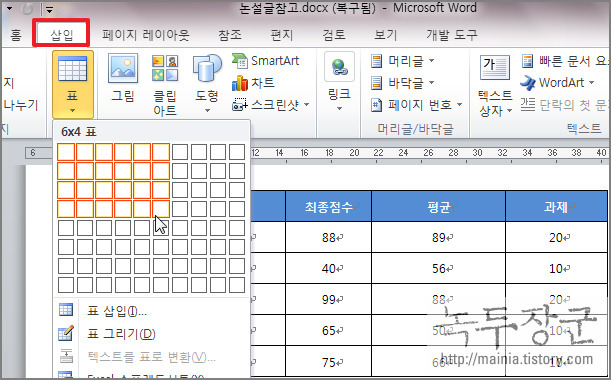Click the 홈 (Home) tab

(x=16, y=35)
